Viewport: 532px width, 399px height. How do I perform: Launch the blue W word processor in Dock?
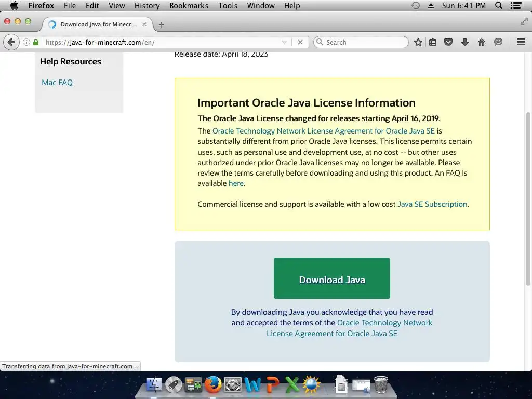coord(252,385)
